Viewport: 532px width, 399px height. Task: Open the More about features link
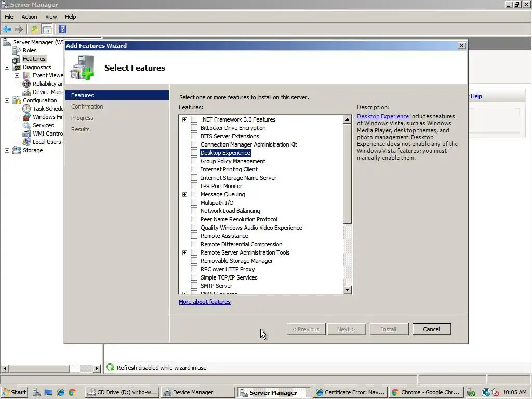[x=205, y=302]
